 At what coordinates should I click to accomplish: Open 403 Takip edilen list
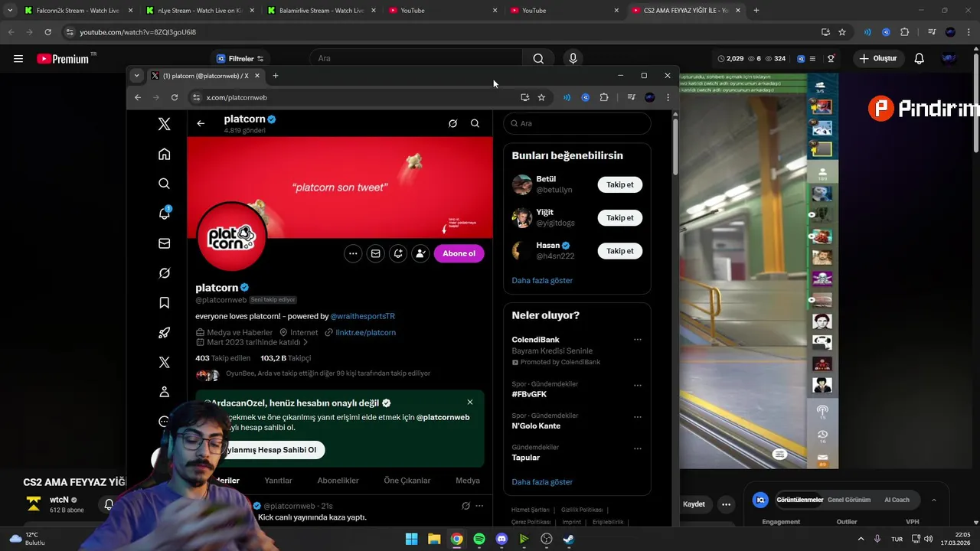tap(223, 358)
